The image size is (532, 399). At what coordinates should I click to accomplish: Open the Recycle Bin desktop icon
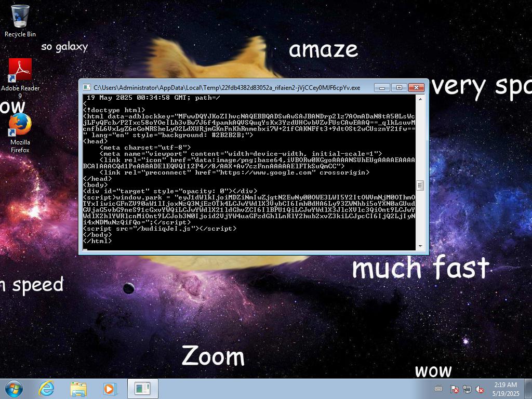point(20,20)
